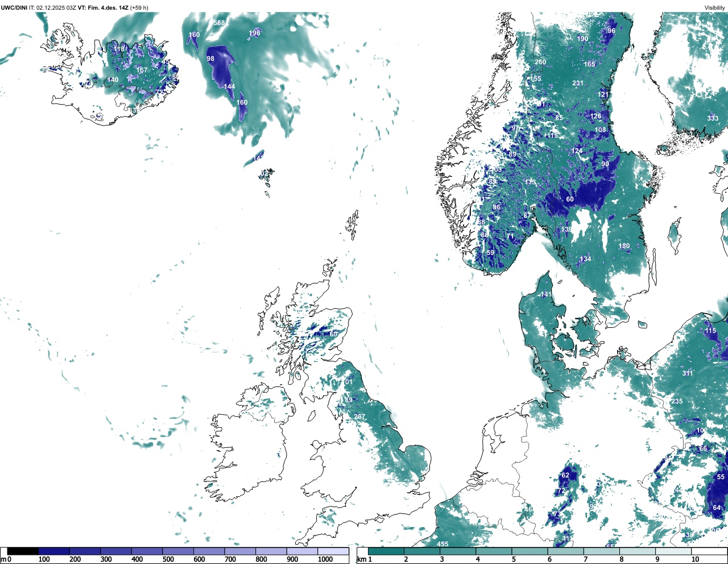Click the '100' tick label on metre scale
The height and width of the screenshot is (564, 728).
44,559
